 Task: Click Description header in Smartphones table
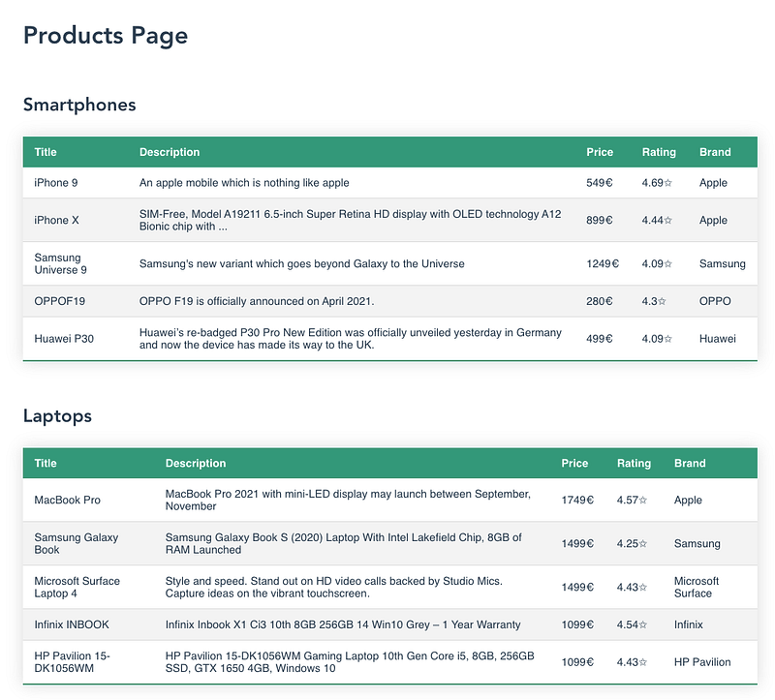pos(170,152)
